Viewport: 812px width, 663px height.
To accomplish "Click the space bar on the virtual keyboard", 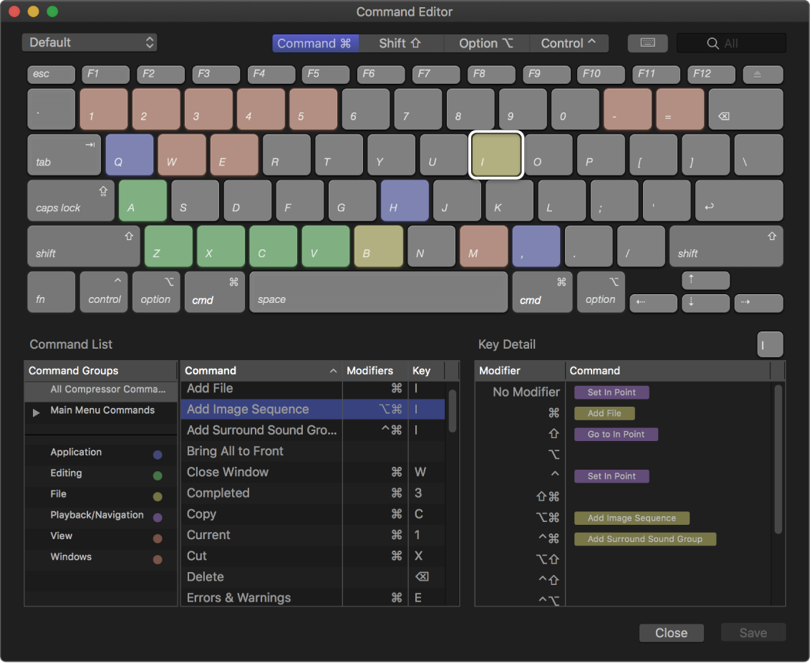I will coord(378,291).
